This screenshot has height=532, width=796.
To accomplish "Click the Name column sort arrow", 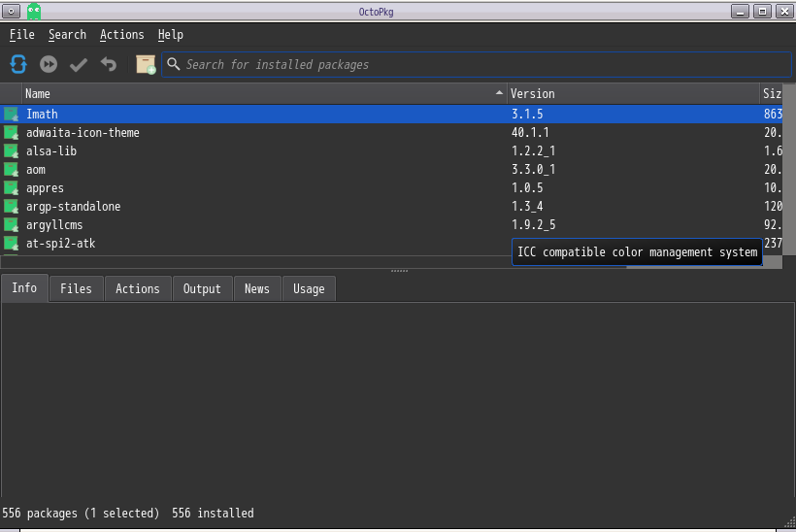I will tap(499, 93).
